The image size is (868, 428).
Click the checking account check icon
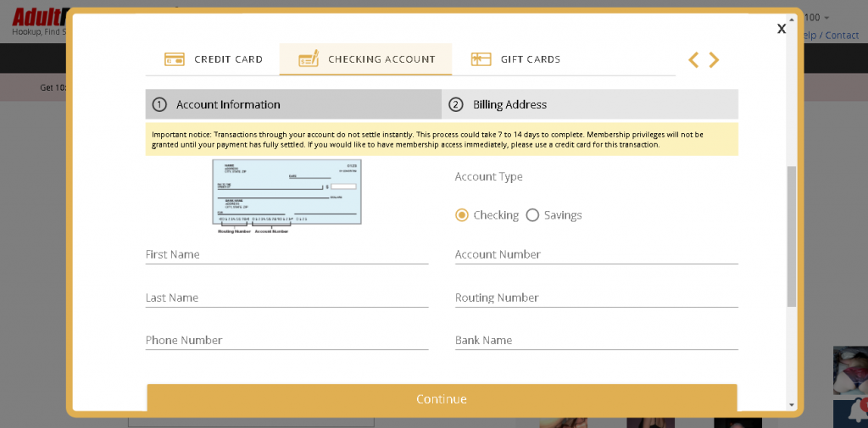click(x=308, y=58)
